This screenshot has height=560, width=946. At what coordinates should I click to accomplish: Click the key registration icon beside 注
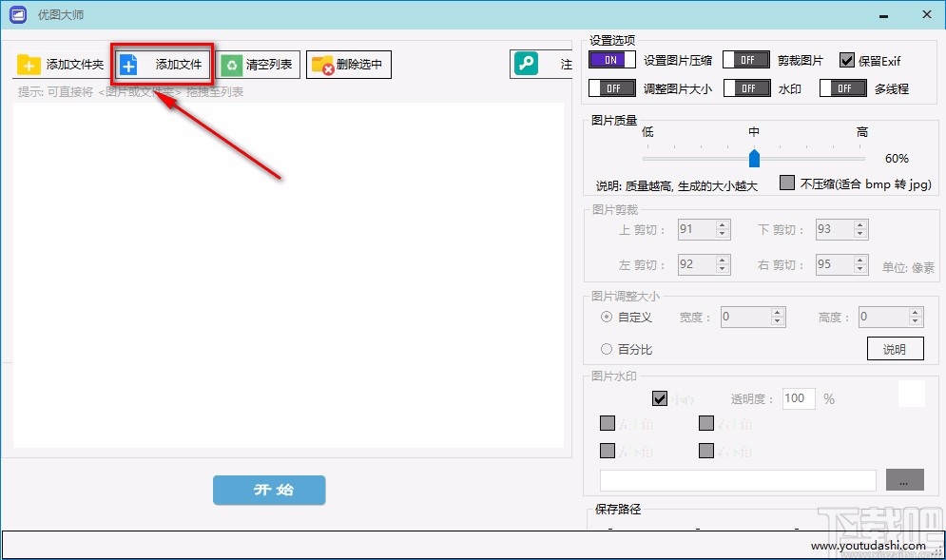(526, 63)
